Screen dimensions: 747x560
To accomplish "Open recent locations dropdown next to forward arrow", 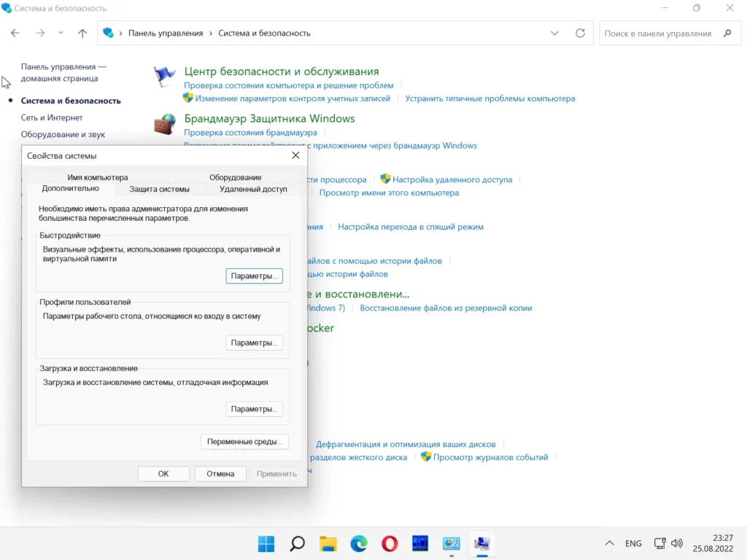I will [61, 33].
